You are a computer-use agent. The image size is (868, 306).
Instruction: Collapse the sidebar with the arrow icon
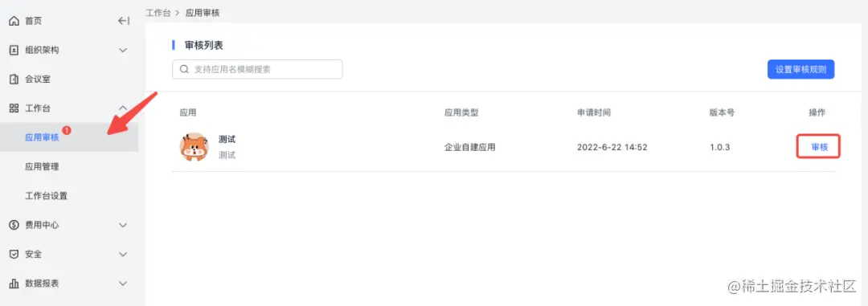coord(124,21)
